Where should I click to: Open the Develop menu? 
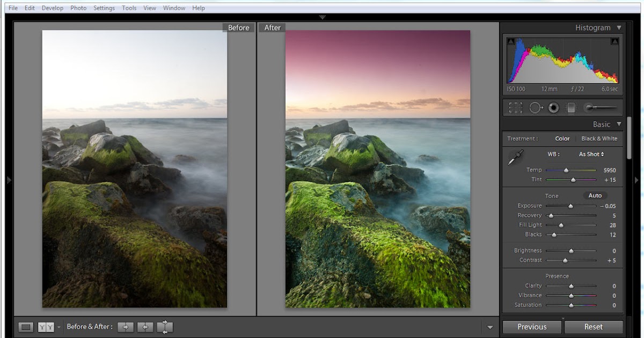click(x=52, y=8)
